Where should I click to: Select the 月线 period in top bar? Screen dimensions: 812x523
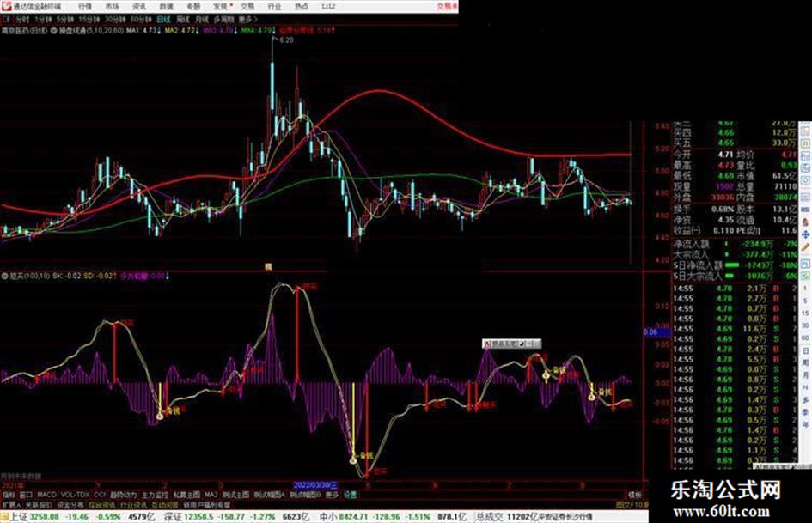201,20
